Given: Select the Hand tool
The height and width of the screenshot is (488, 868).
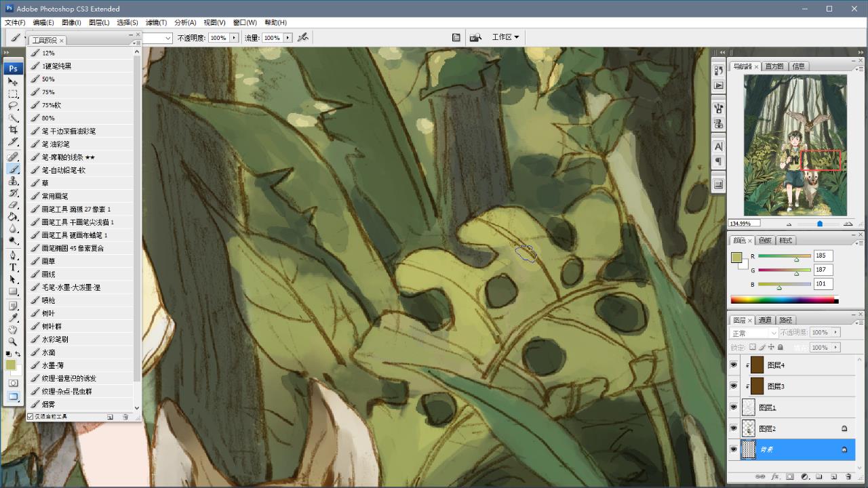Looking at the screenshot, I should point(13,330).
